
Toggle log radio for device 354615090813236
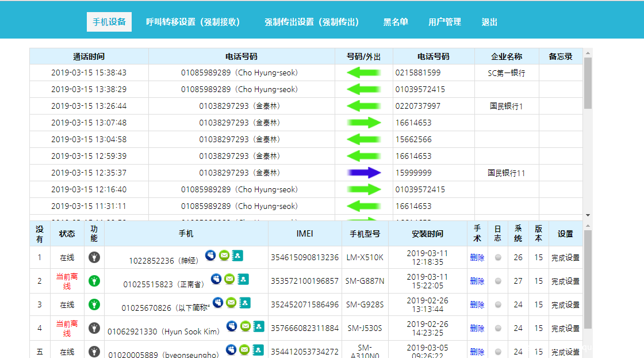pyautogui.click(x=498, y=258)
